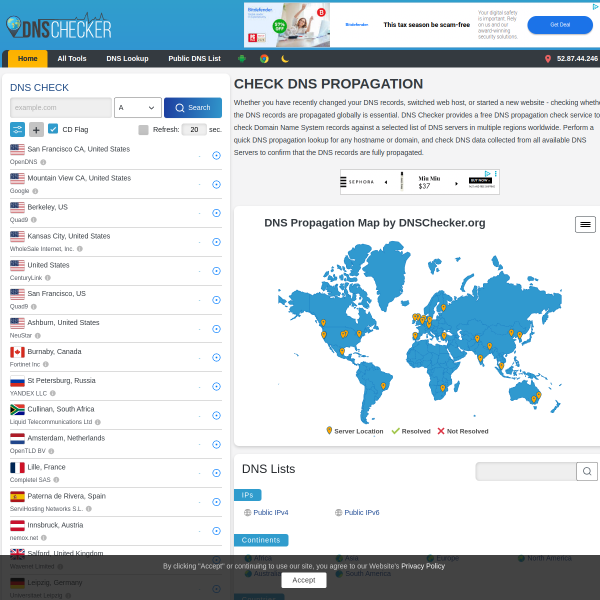The height and width of the screenshot is (600, 600).
Task: Open the All Tools menu
Action: [x=72, y=59]
